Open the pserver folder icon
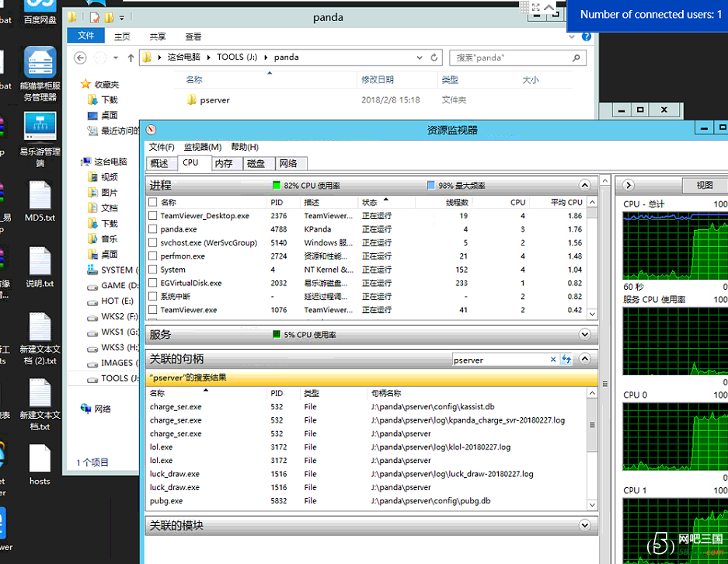728x564 pixels. point(191,99)
